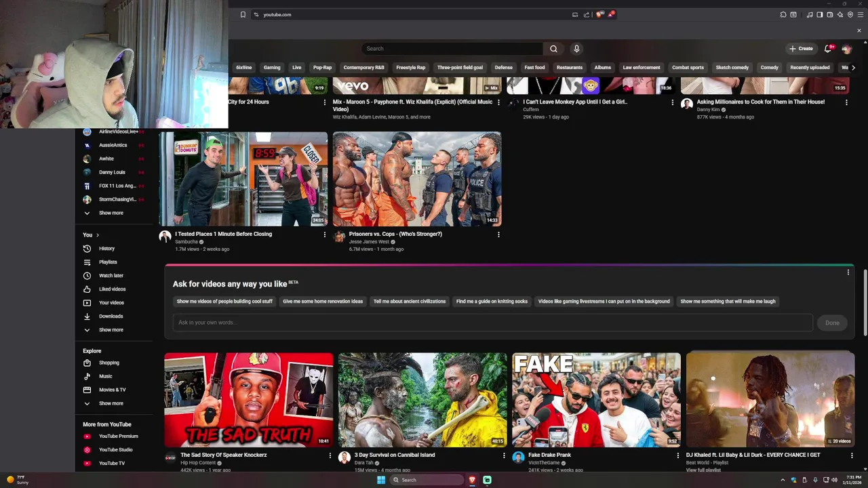The width and height of the screenshot is (868, 488).
Task: Click the You section header
Action: pyautogui.click(x=91, y=235)
